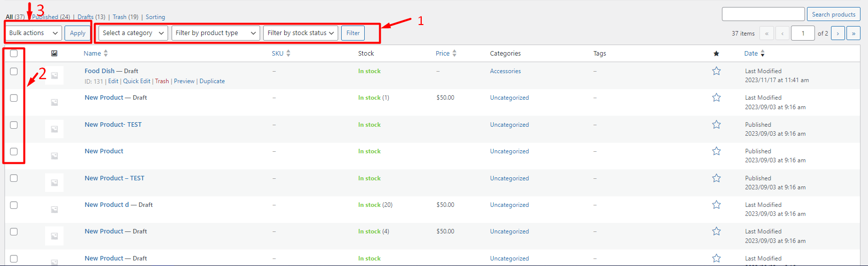Toggle featured star for Food Dish
Viewport: 868px width, 266px height.
coord(716,71)
